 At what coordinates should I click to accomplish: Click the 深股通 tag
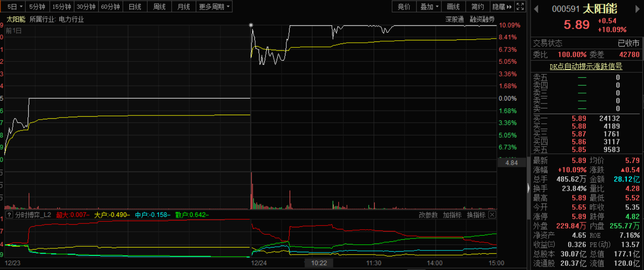[455, 19]
